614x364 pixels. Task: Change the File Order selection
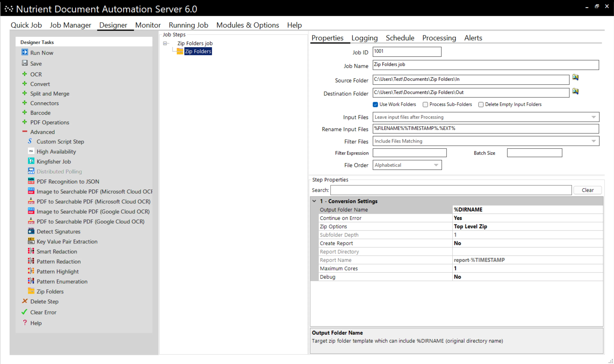pyautogui.click(x=436, y=165)
